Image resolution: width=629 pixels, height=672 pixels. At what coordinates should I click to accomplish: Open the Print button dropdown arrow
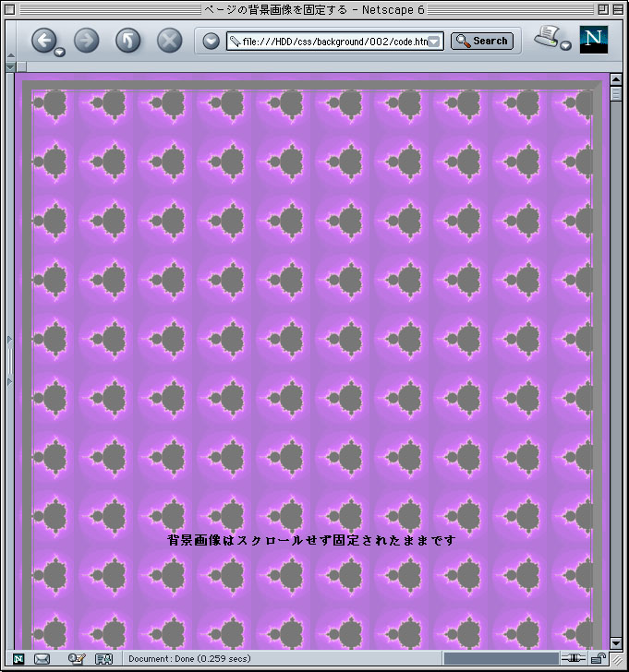pos(565,45)
